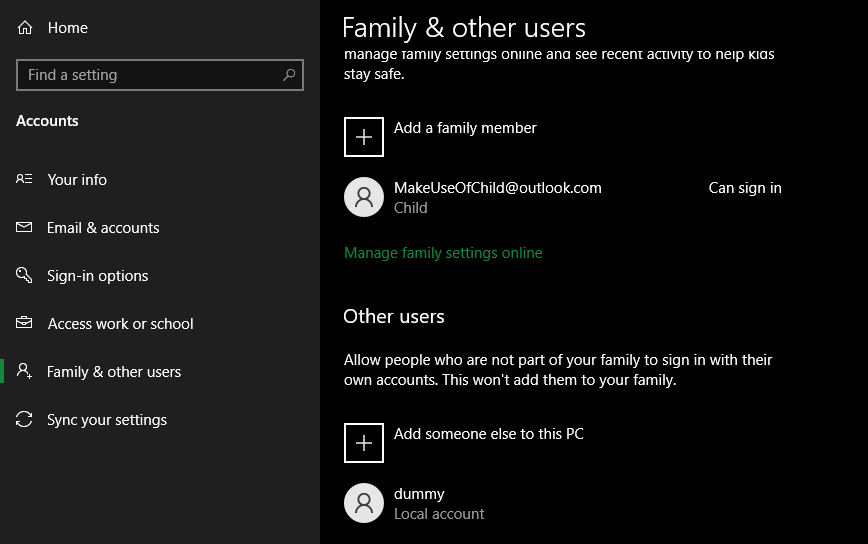Click the plus icon for Add a family member
The width and height of the screenshot is (868, 544).
tap(364, 137)
